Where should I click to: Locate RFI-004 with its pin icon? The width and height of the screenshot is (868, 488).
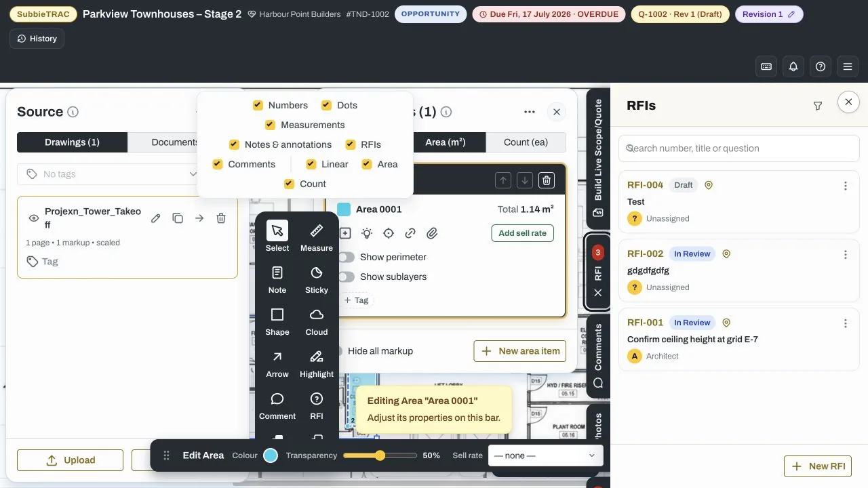[709, 185]
